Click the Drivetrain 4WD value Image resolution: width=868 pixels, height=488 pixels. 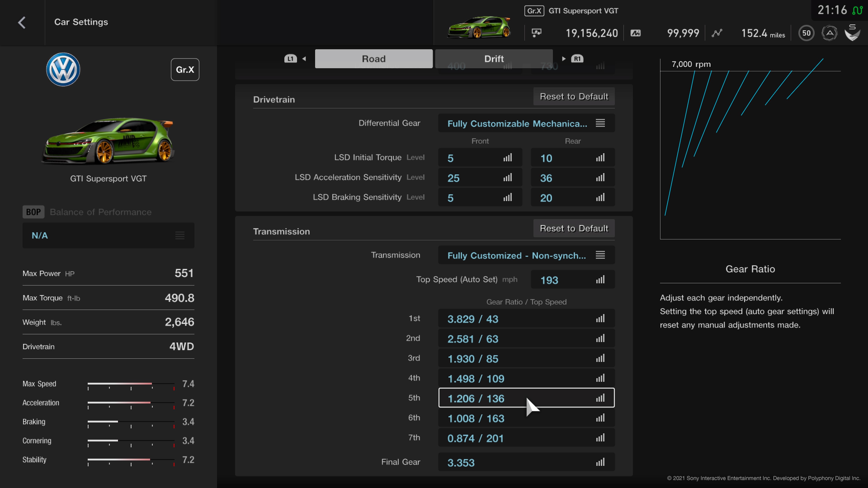(x=182, y=347)
